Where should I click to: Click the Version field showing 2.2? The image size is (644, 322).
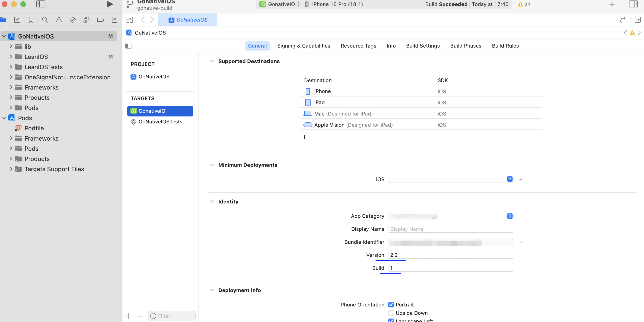click(450, 255)
